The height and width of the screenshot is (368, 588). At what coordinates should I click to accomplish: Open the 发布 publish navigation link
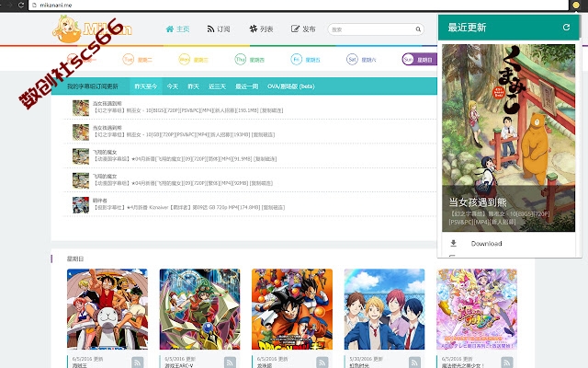pyautogui.click(x=303, y=29)
